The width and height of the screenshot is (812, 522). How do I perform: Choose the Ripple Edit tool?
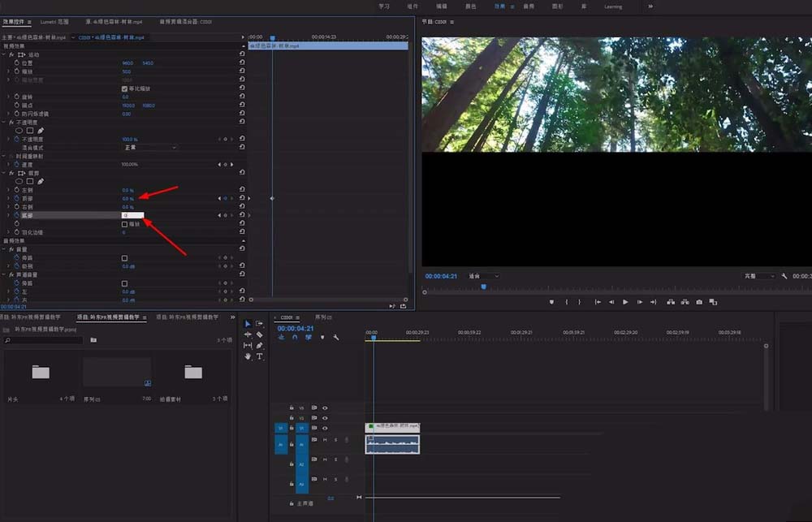coord(248,334)
